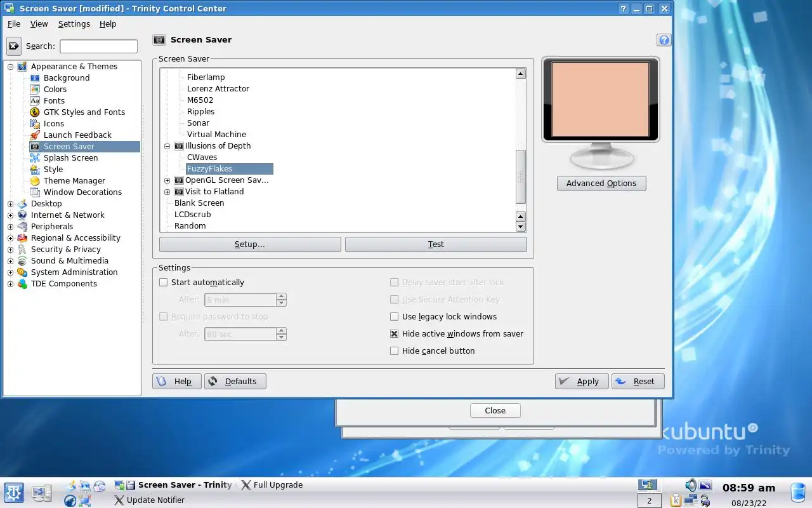Open the volume speaker icon in the system tray
The height and width of the screenshot is (508, 812).
(691, 485)
